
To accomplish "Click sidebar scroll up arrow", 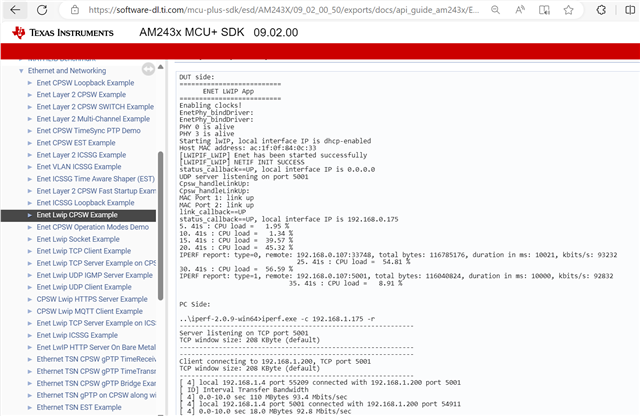I will coord(160,67).
